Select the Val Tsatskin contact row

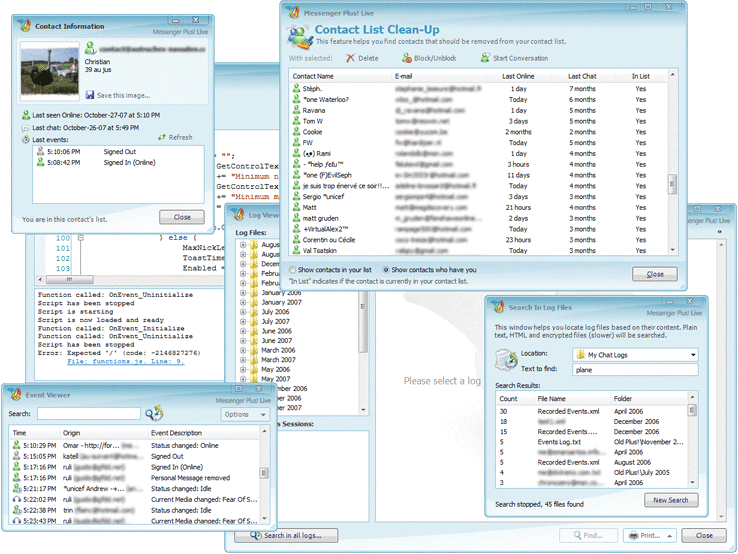478,250
